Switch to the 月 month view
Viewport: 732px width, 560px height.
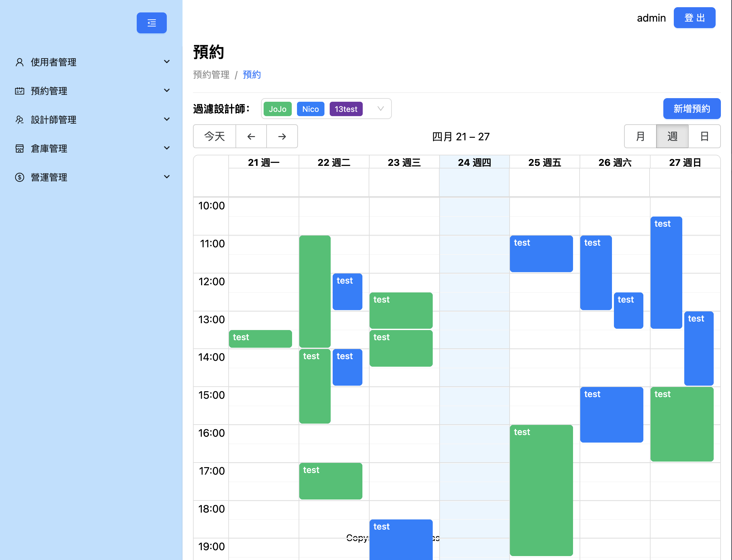tap(640, 136)
